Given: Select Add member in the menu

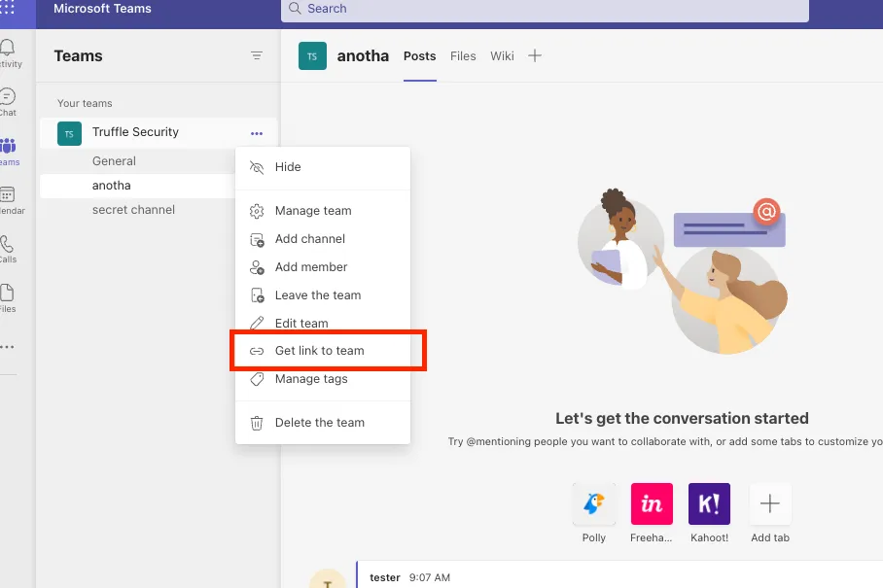Looking at the screenshot, I should coord(323,266).
